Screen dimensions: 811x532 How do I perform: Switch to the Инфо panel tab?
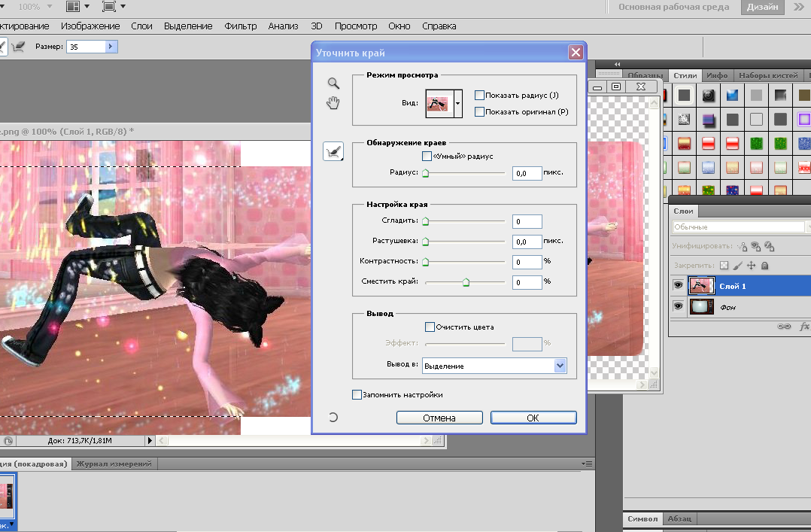(717, 76)
